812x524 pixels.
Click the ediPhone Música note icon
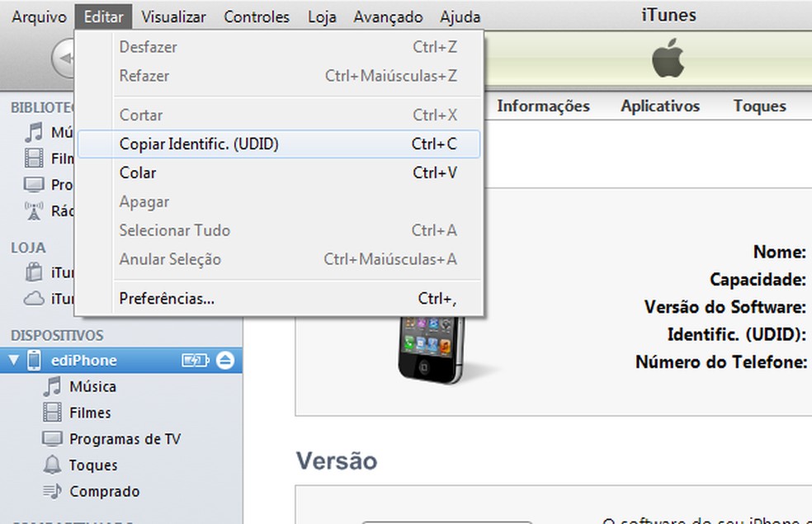(x=52, y=387)
